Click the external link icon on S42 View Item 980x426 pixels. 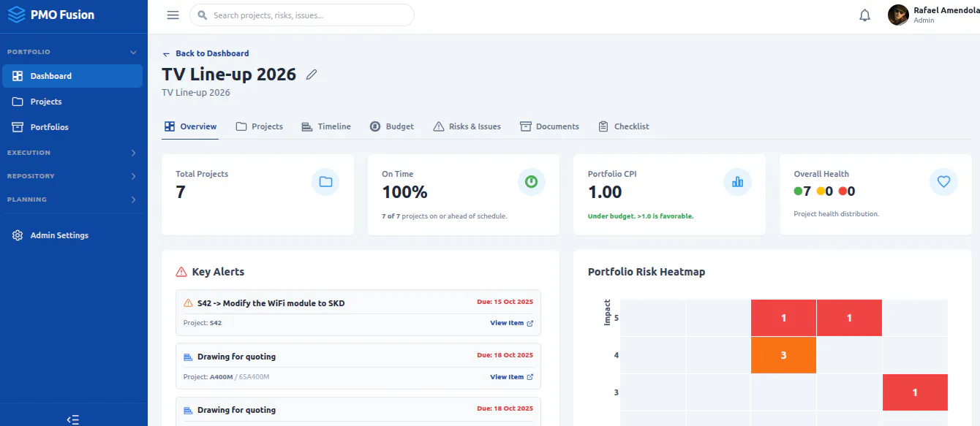point(530,323)
